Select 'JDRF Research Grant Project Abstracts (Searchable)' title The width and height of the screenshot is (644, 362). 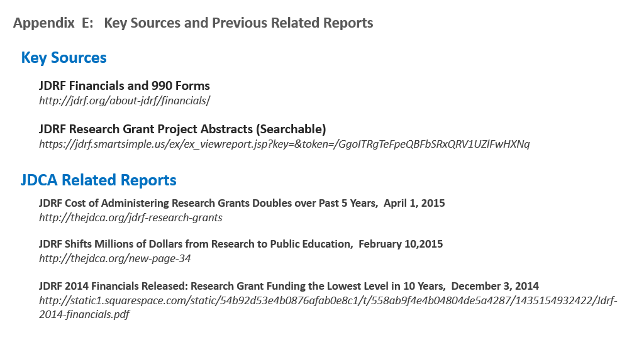click(182, 129)
